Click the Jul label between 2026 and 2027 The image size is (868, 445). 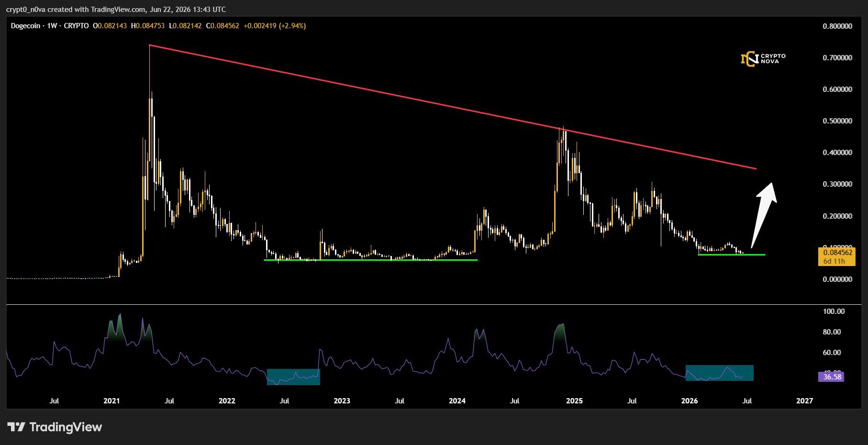[x=747, y=401]
